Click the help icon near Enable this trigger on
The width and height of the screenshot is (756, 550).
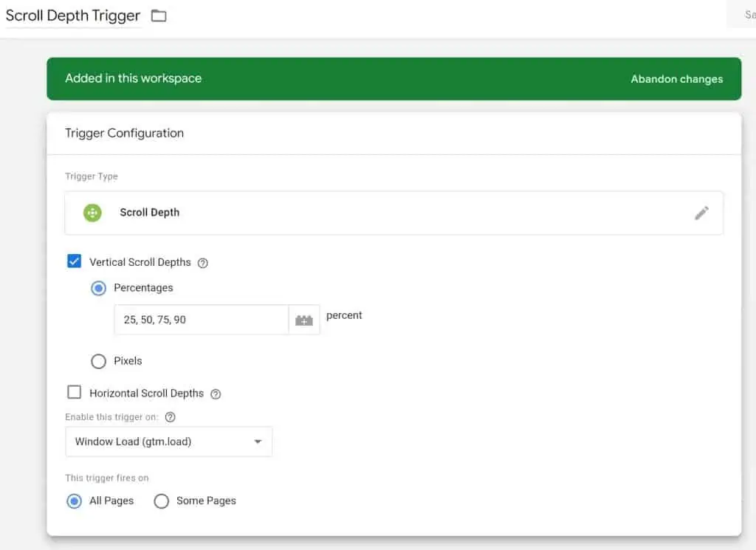tap(170, 417)
